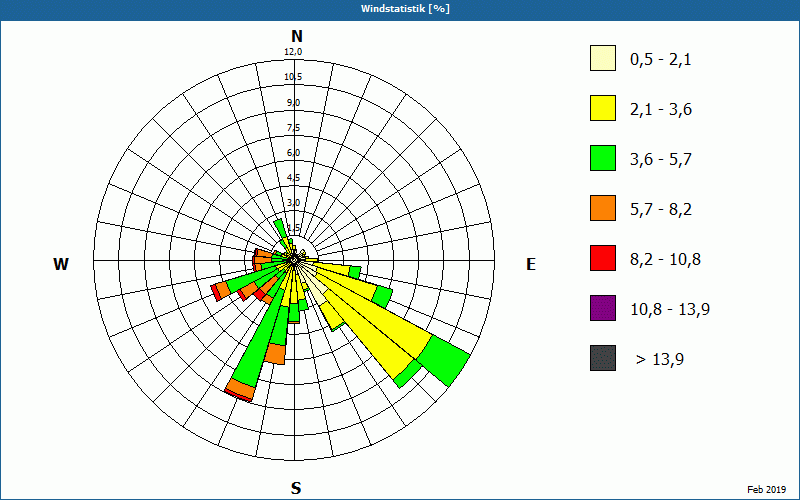The width and height of the screenshot is (800, 500).
Task: Click the > 13,9 legend label
Action: click(x=660, y=360)
